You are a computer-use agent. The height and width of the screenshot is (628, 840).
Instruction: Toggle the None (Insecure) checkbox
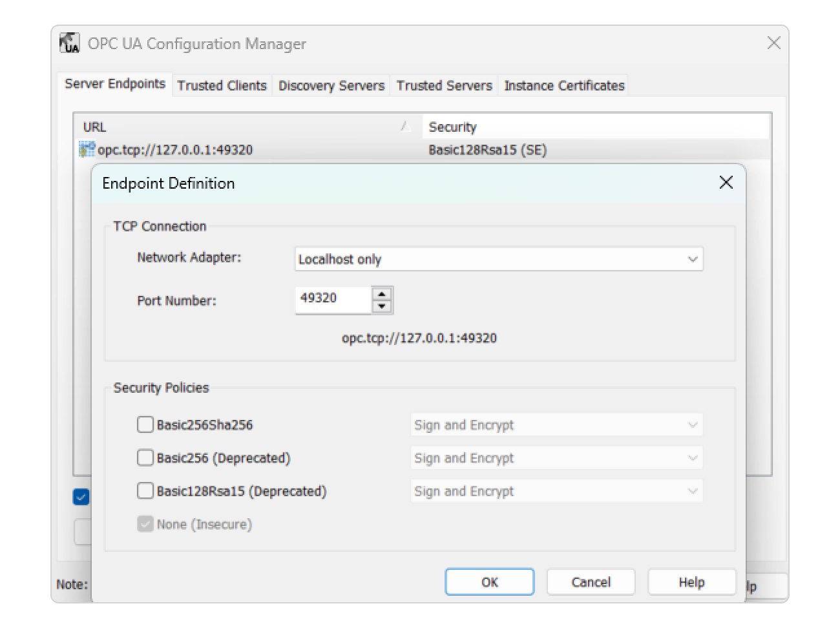(x=145, y=524)
